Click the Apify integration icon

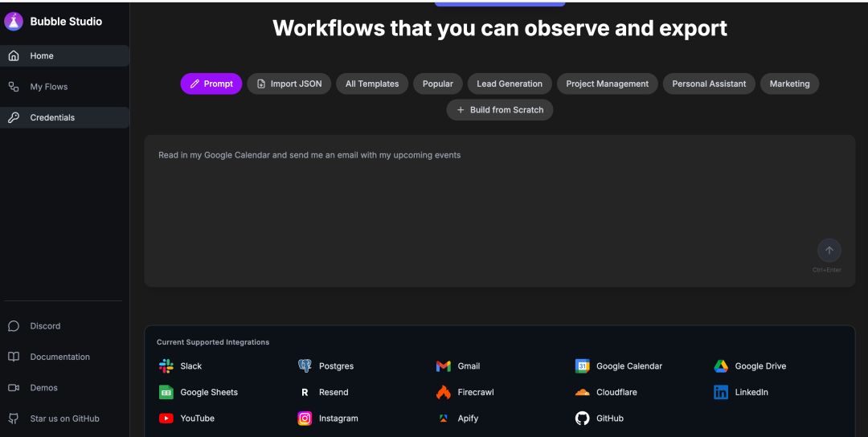click(444, 419)
